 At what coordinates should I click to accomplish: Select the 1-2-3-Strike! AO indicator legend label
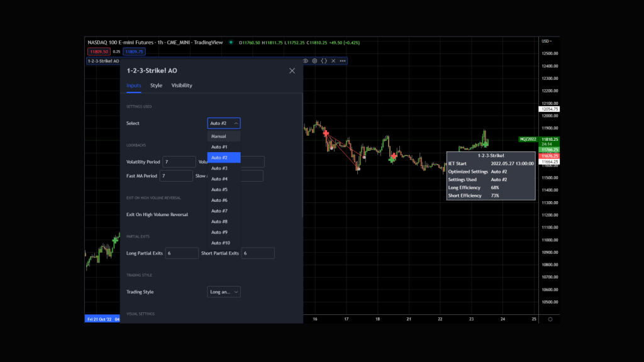104,61
